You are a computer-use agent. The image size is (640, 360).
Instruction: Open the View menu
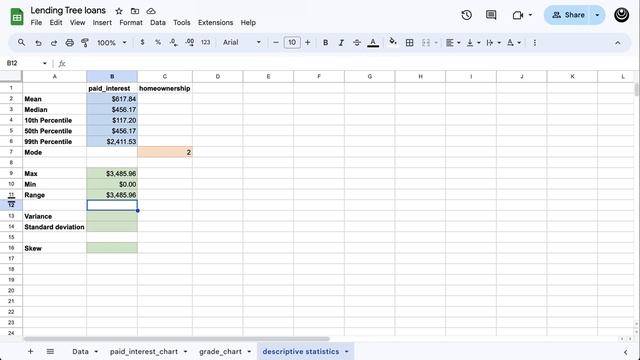pyautogui.click(x=77, y=23)
